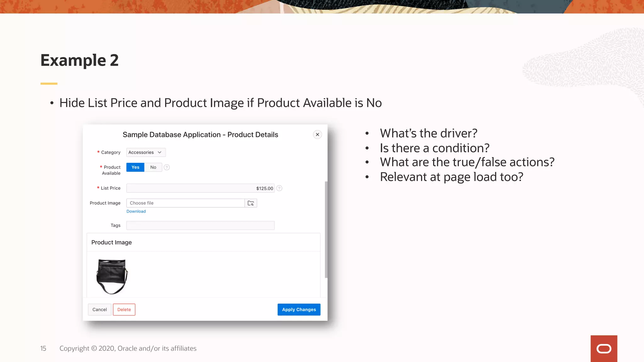Click the Tags input field
Viewport: 644px width, 362px height.
pyautogui.click(x=200, y=225)
